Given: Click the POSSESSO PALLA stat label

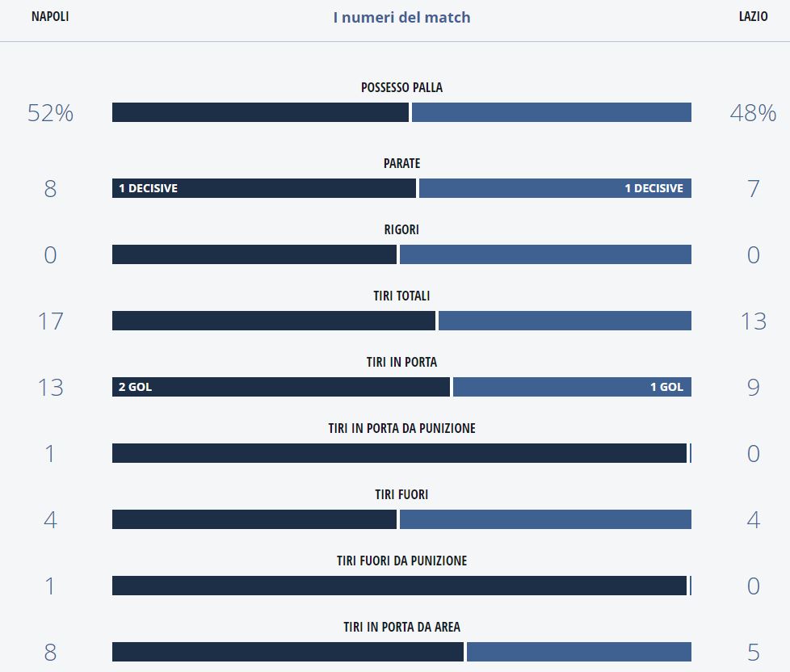Looking at the screenshot, I should (x=401, y=87).
